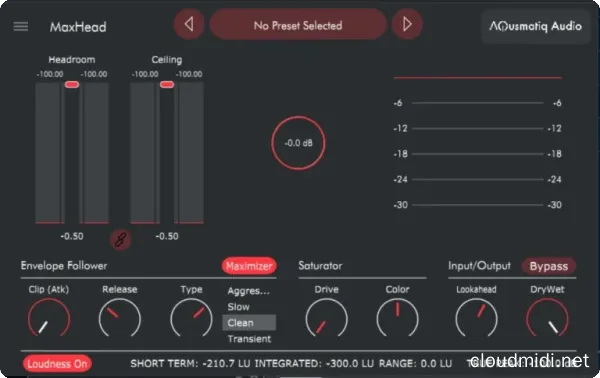Go to the next preset arrow

(407, 24)
